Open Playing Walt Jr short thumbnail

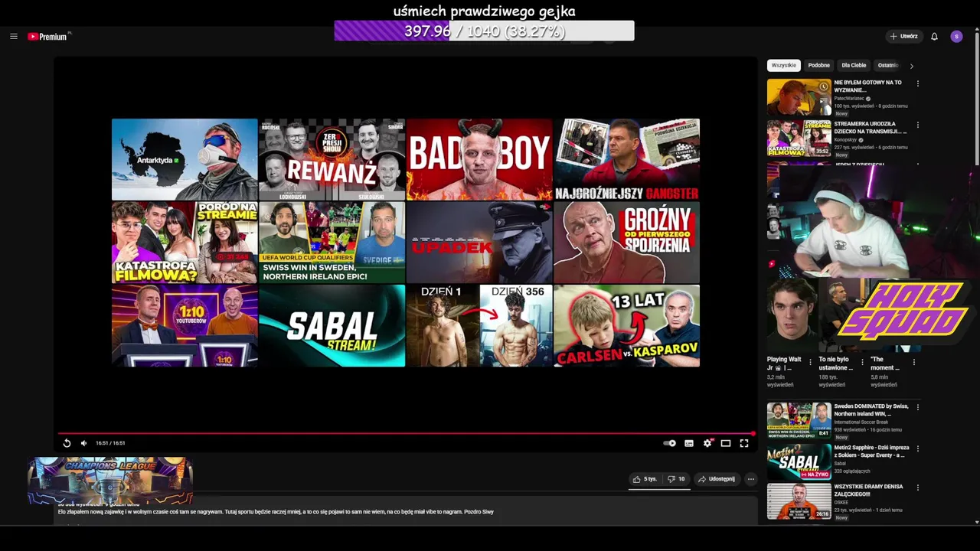[x=792, y=314]
